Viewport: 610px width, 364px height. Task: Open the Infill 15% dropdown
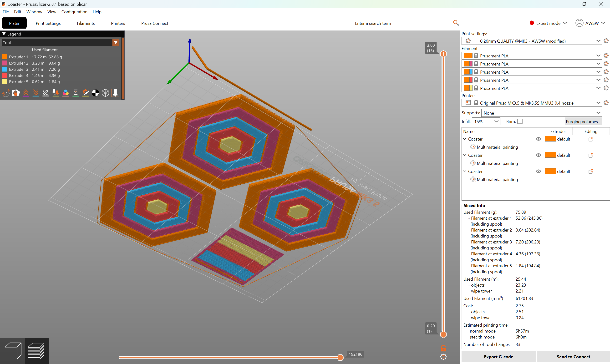(x=486, y=121)
